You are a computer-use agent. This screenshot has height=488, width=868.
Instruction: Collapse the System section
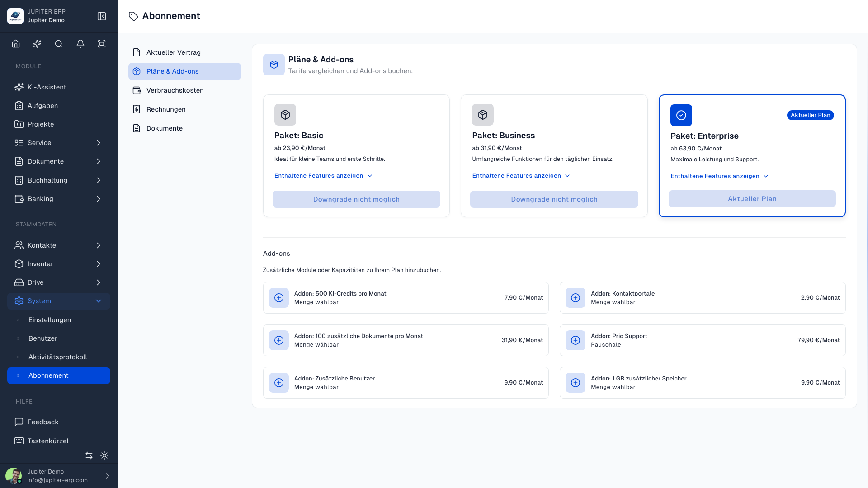coord(59,301)
